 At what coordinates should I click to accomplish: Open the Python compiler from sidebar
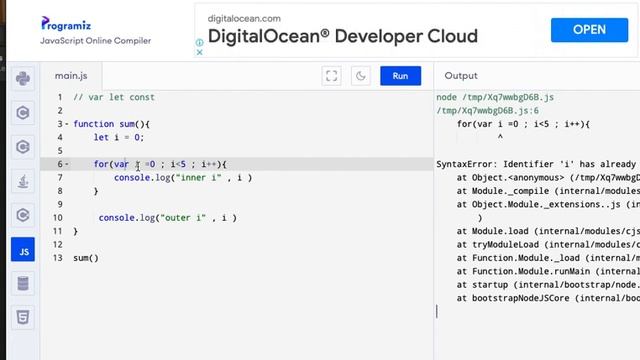click(23, 79)
